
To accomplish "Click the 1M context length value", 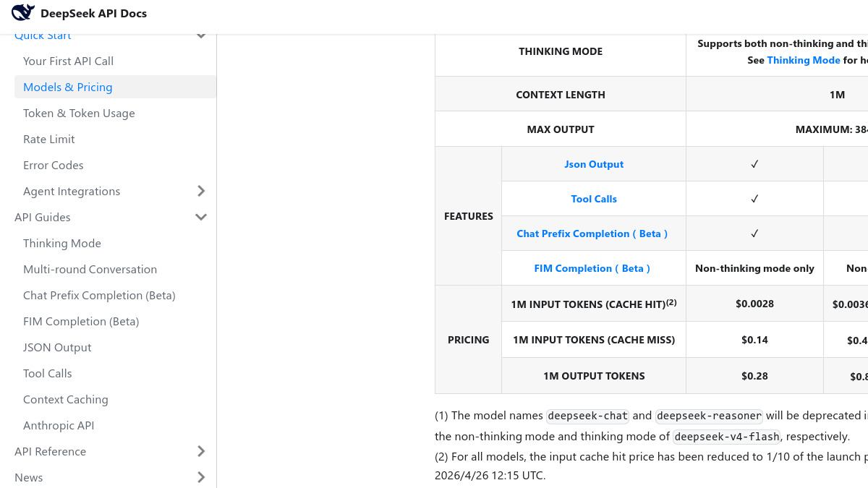I will [837, 95].
